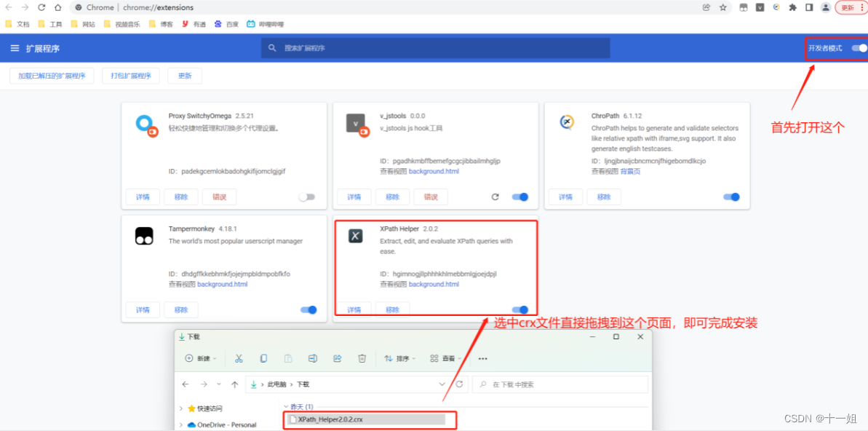868x431 pixels.
Task: Share icon in the Downloads window
Action: [337, 358]
